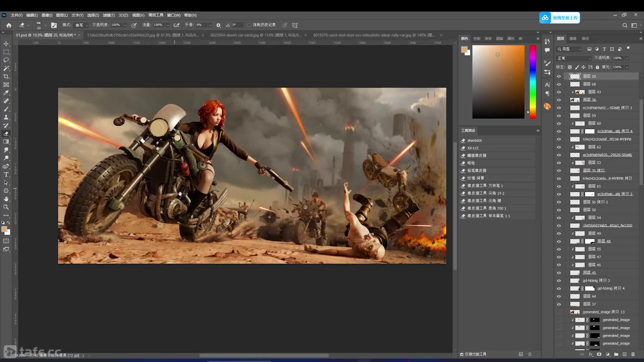Open the 平滑 smoothing dropdown arrow
This screenshot has width=644, height=362.
click(210, 25)
